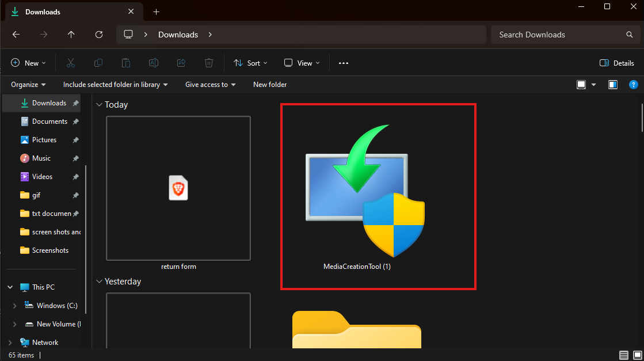Select the return form file thumbnail
The height and width of the screenshot is (361, 644).
coord(178,188)
